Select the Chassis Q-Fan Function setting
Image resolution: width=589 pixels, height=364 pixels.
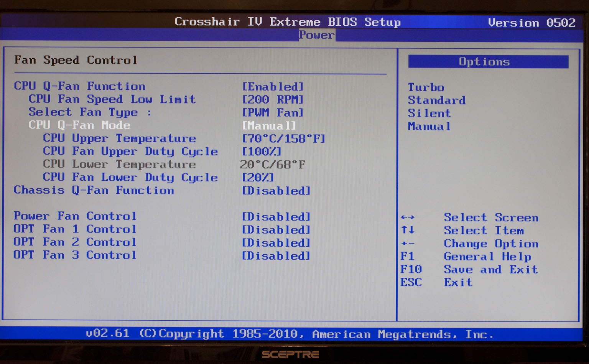coord(94,190)
